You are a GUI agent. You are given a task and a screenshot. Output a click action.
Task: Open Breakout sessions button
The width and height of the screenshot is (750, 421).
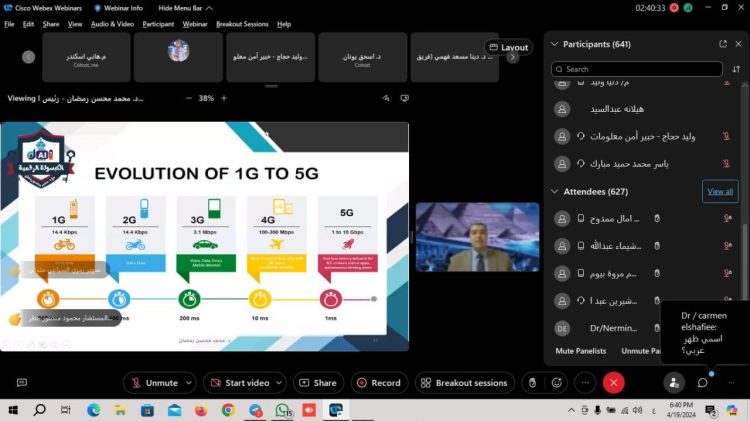click(x=464, y=383)
